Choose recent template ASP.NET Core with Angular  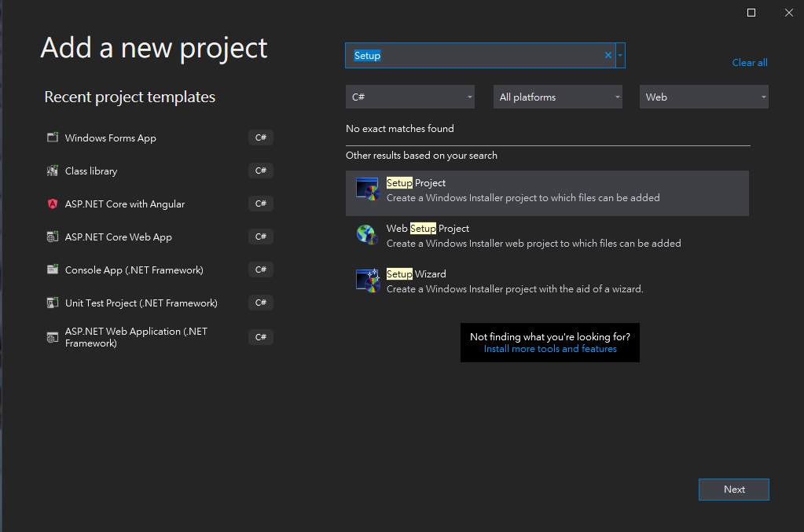tap(159, 204)
